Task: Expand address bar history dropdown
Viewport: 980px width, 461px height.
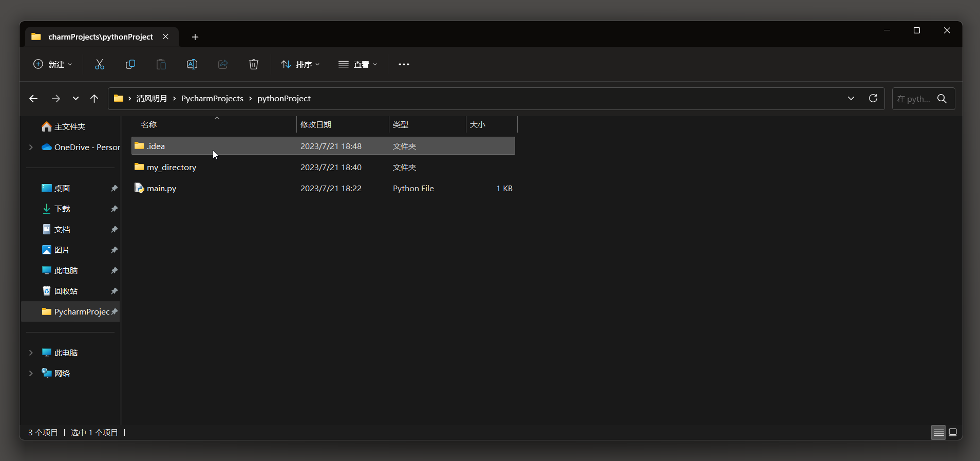Action: pos(851,98)
